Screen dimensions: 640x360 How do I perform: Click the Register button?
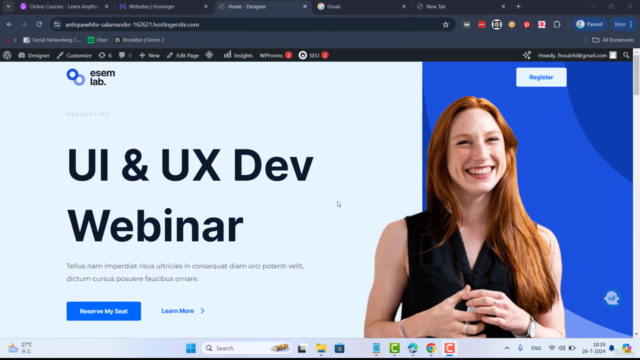541,77
